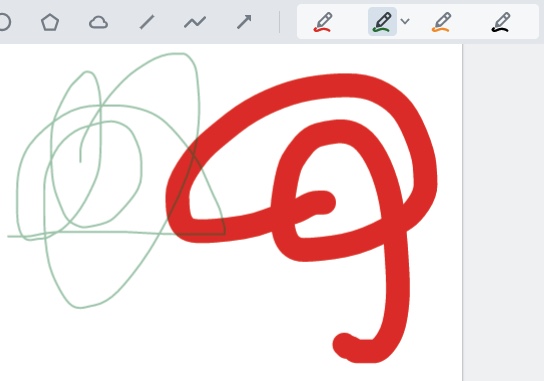Select the zigzag polyline tool
Image resolution: width=544 pixels, height=381 pixels.
(195, 22)
